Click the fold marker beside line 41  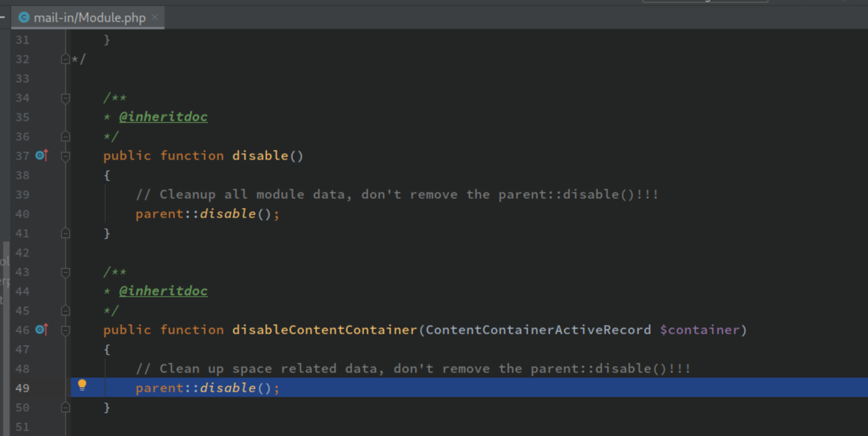[65, 233]
